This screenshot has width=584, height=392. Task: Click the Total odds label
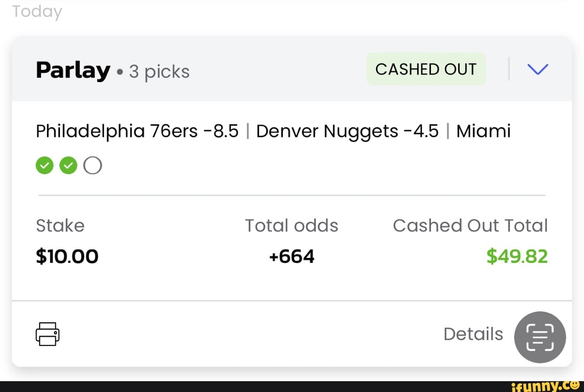click(x=291, y=225)
